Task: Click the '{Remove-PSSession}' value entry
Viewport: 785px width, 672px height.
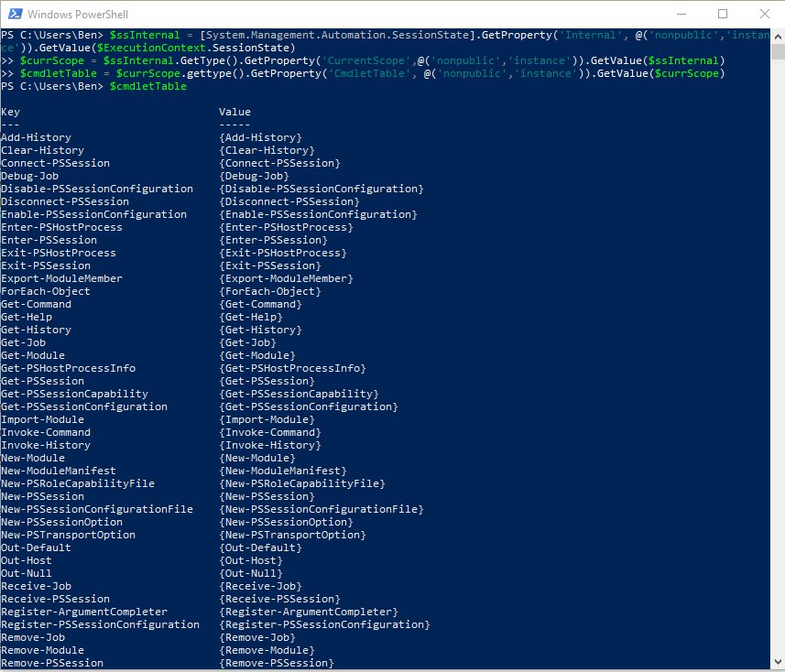Action: (277, 663)
